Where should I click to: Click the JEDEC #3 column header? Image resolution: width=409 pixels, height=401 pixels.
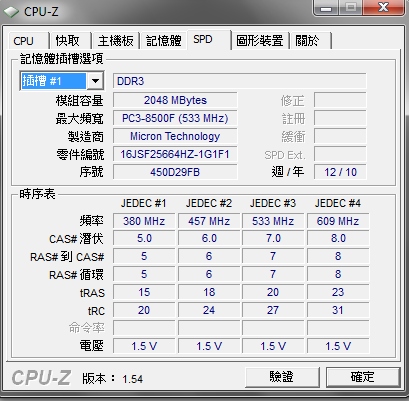coord(273,203)
